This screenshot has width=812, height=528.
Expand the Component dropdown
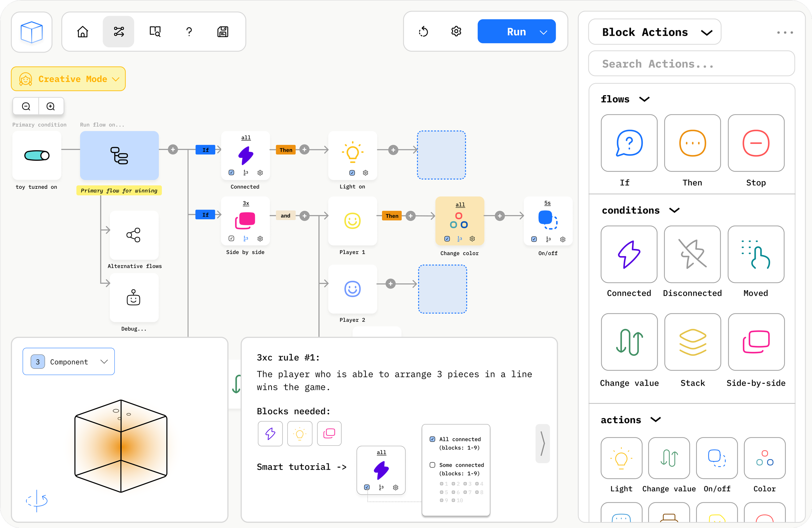click(x=69, y=361)
